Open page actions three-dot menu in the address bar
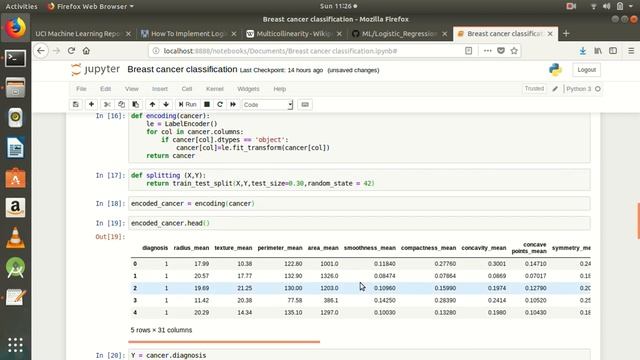This screenshot has width=640, height=360. coord(487,51)
